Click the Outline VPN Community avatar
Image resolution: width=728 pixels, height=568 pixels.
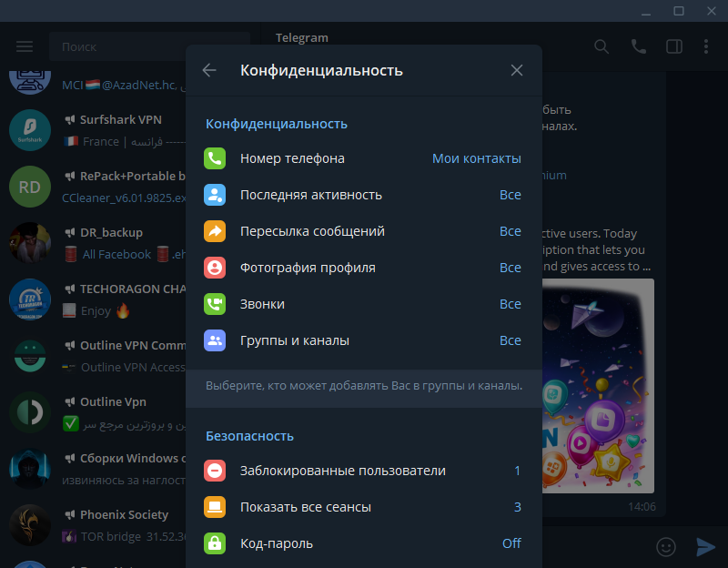coord(30,356)
